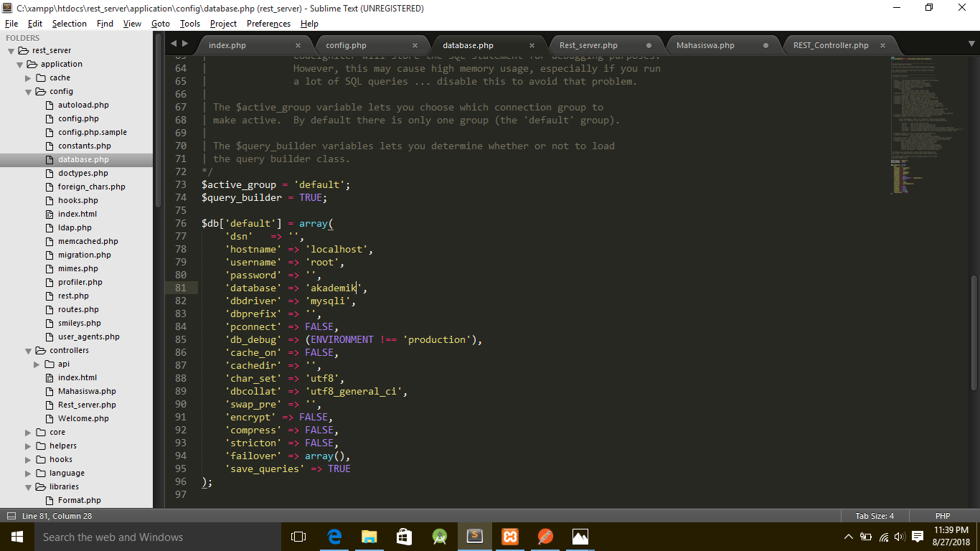The width and height of the screenshot is (980, 551).
Task: Click the left tab-navigation arrow
Action: click(x=173, y=43)
